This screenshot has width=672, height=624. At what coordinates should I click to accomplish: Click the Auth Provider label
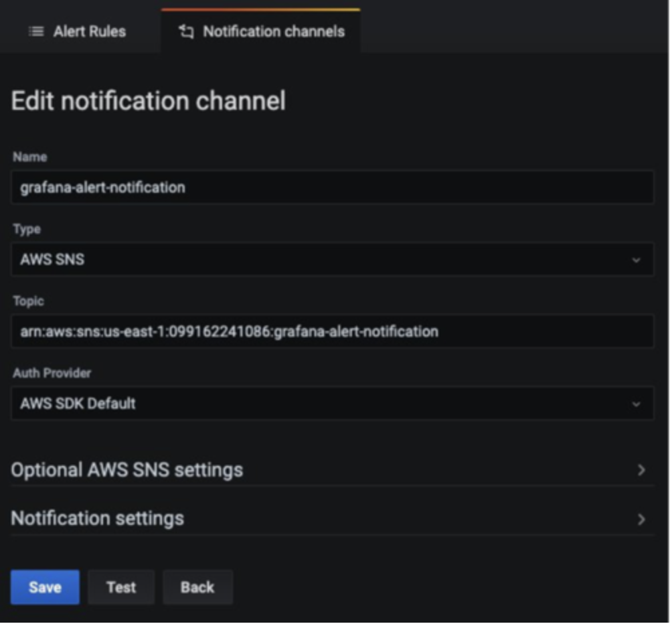coord(52,373)
